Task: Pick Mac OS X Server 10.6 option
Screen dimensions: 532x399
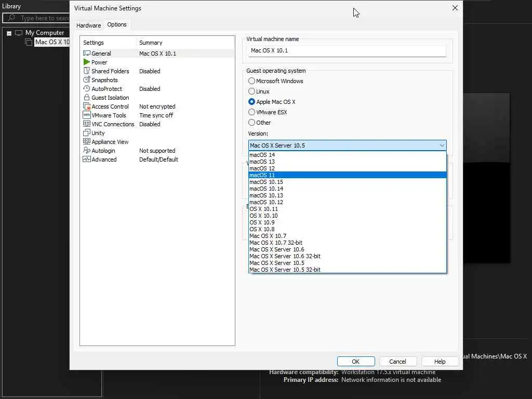Action: click(348, 249)
